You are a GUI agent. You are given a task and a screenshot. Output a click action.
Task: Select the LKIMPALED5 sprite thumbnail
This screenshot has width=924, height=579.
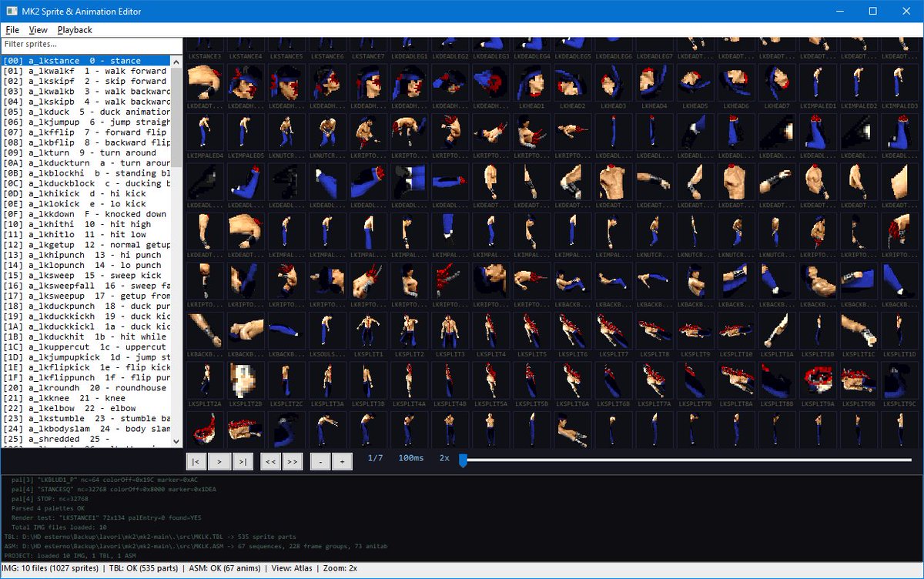[x=246, y=132]
